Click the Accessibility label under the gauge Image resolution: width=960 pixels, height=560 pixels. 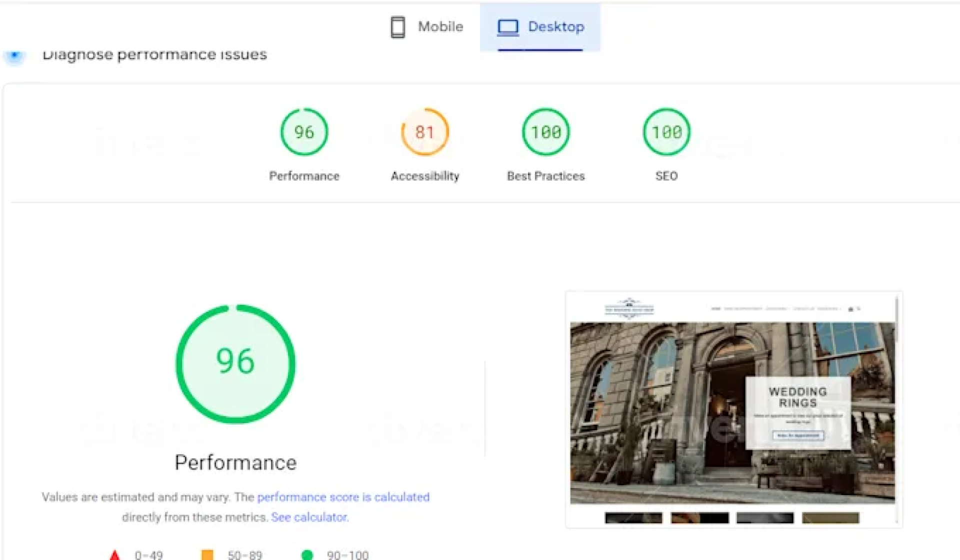(425, 176)
